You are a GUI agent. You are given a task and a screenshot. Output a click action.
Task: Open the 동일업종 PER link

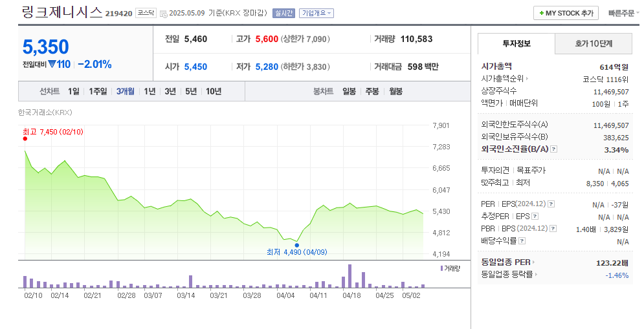[507, 262]
